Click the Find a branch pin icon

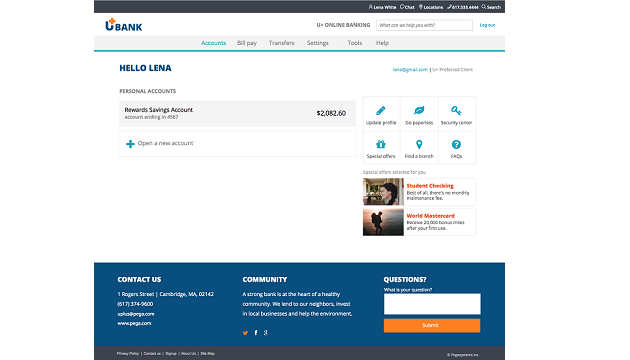[x=419, y=144]
